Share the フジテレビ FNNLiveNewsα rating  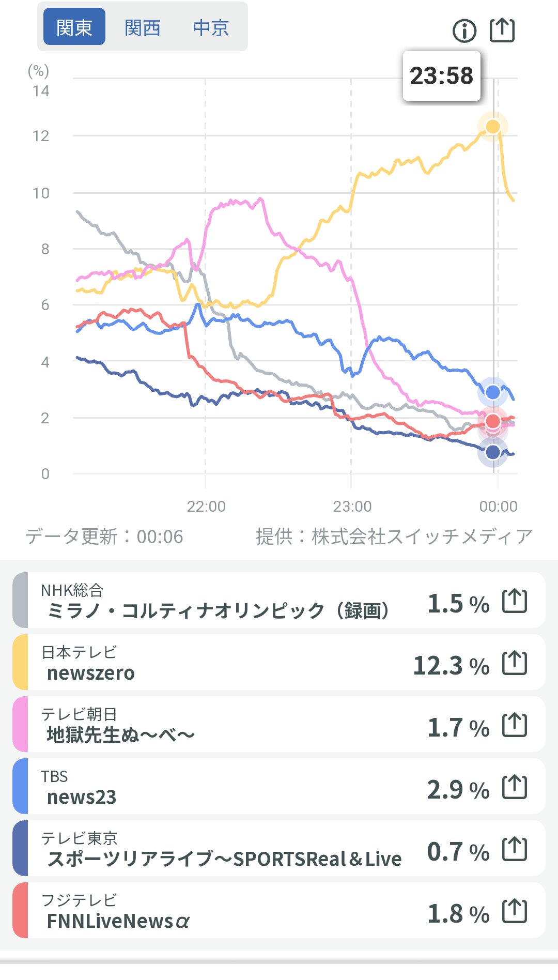515,911
